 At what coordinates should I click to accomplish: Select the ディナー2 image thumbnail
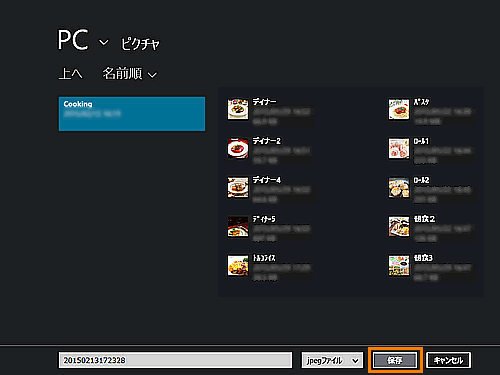(x=238, y=148)
